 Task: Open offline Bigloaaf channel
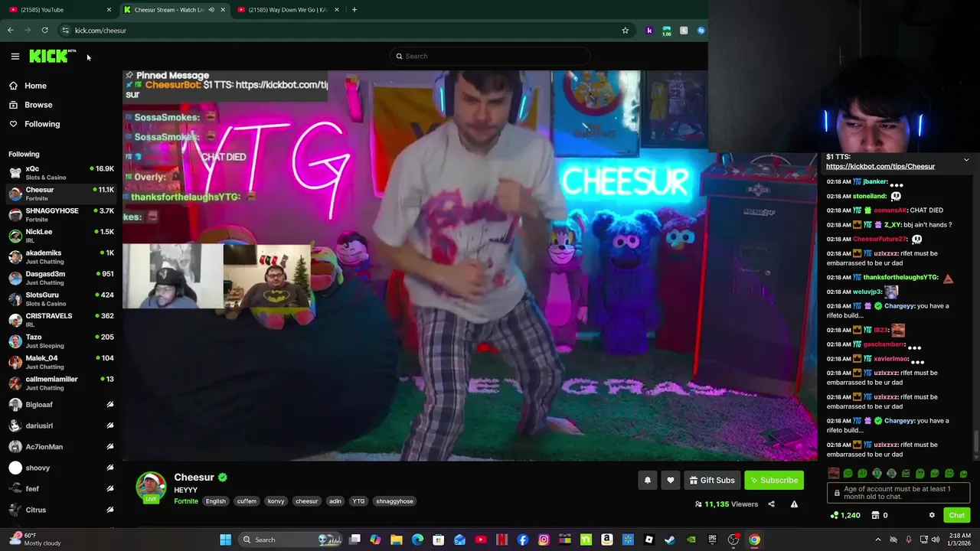pyautogui.click(x=60, y=404)
